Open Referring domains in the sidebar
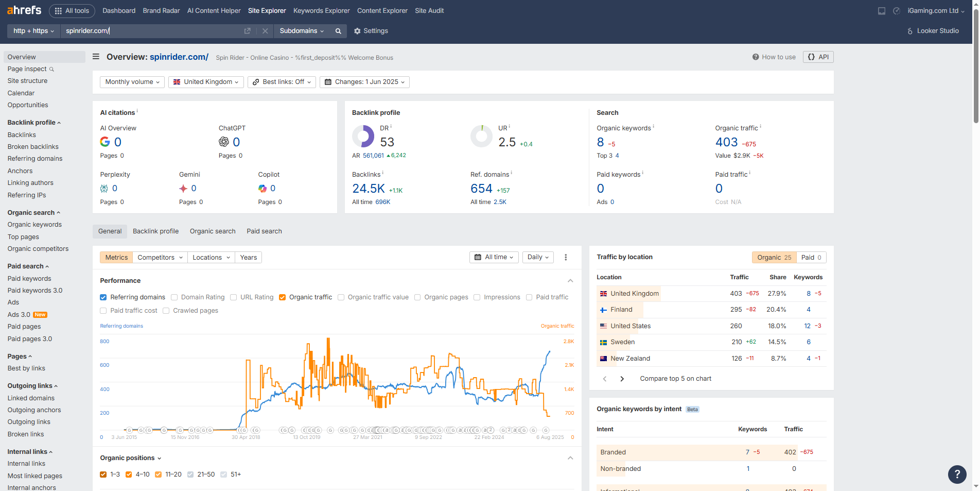The height and width of the screenshot is (491, 980). (35, 159)
